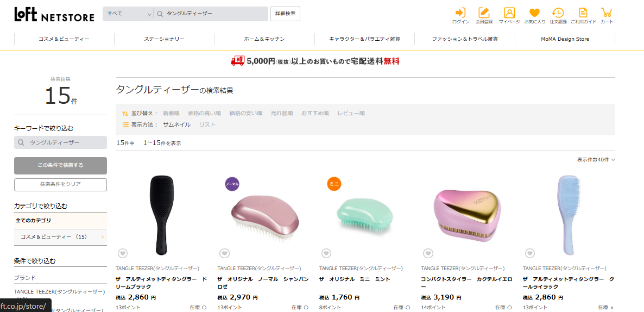The width and height of the screenshot is (644, 312).
Task: Click the sort arrows icon beside 並び替え
Action: (125, 114)
